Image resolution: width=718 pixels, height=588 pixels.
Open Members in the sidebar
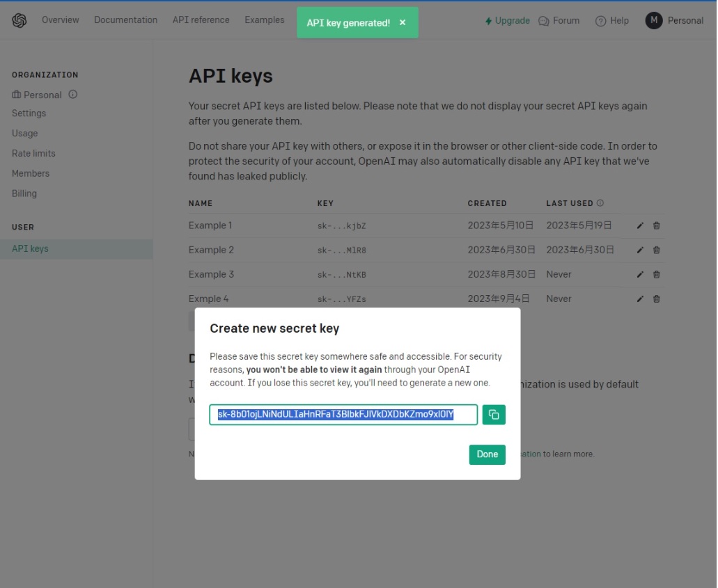(x=31, y=173)
